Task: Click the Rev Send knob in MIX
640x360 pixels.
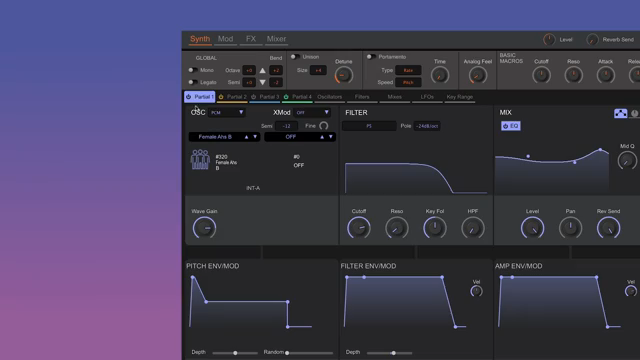Action: 608,228
